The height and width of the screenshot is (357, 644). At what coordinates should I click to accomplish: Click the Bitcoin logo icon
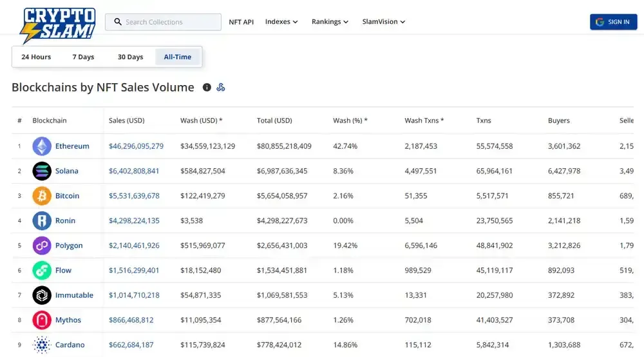[42, 196]
